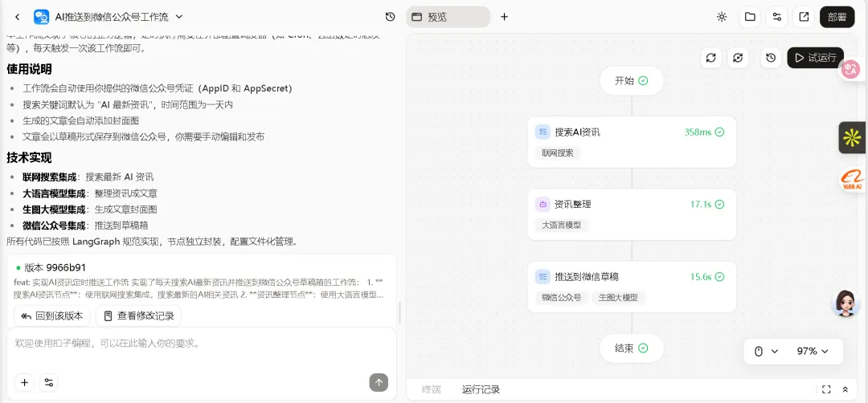
Task: Click the 大语言模型集成 bold text
Action: [x=54, y=193]
